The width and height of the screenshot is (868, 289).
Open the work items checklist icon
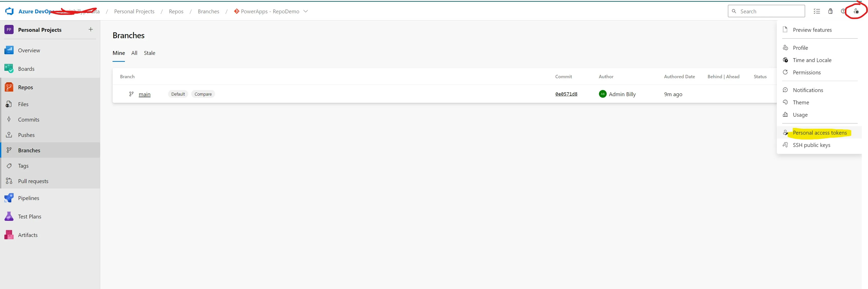click(817, 11)
